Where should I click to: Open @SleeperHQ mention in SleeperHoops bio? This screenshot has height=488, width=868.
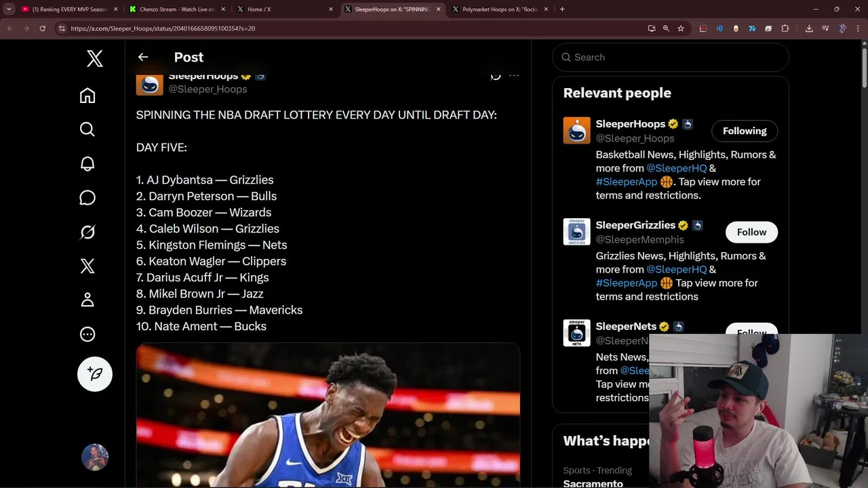[x=676, y=168]
